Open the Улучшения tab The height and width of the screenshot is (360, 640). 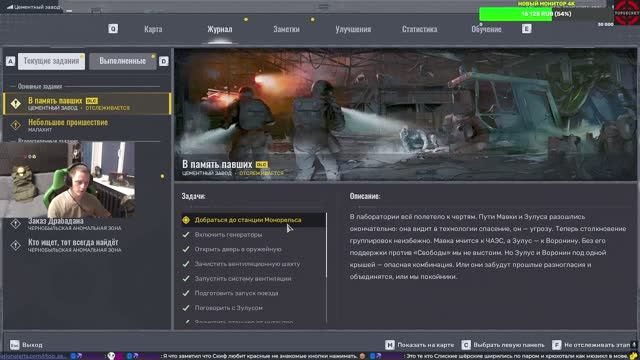353,29
